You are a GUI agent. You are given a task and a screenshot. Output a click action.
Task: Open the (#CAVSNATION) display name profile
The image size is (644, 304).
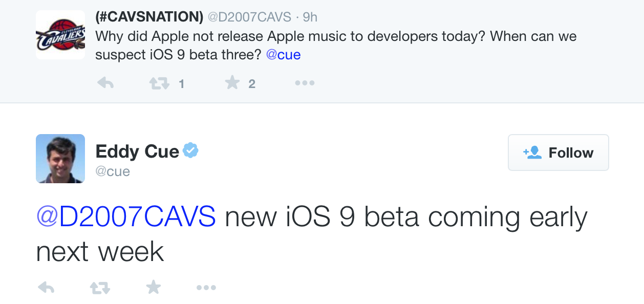point(149,17)
